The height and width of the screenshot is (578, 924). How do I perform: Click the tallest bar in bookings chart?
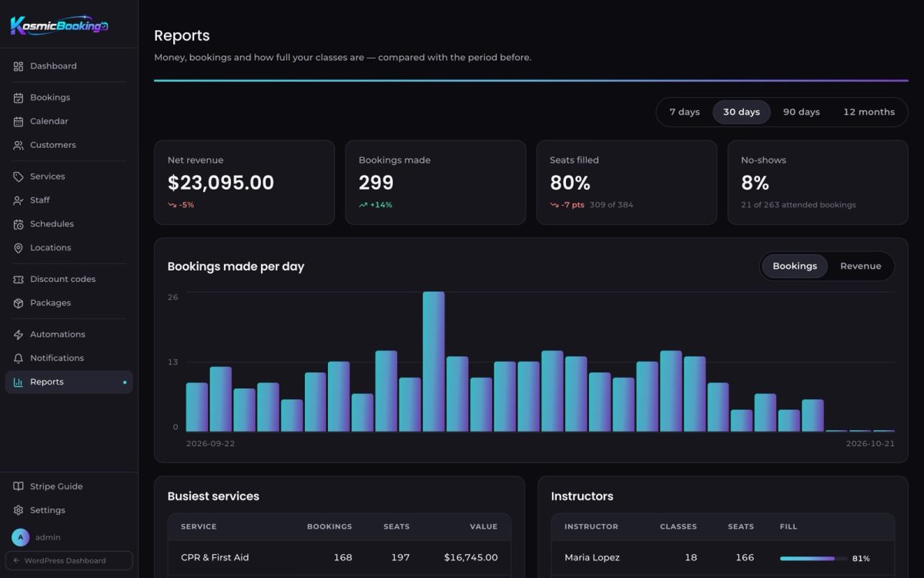434,361
